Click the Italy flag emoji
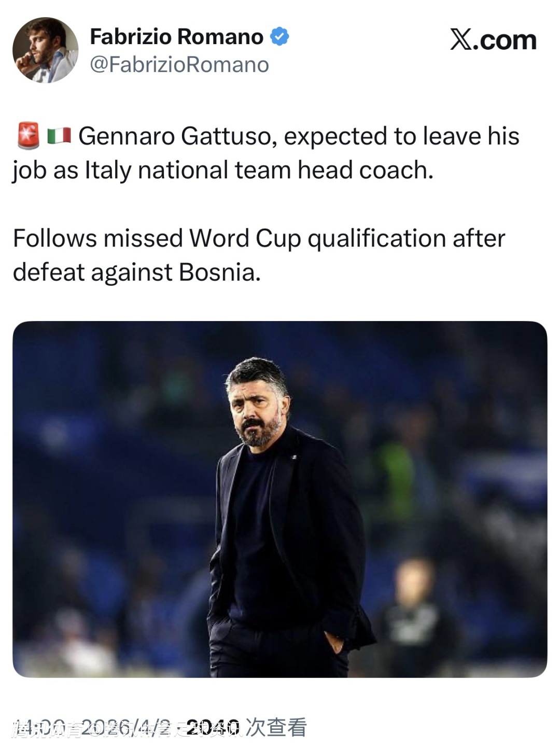This screenshot has width=560, height=748. (x=59, y=136)
